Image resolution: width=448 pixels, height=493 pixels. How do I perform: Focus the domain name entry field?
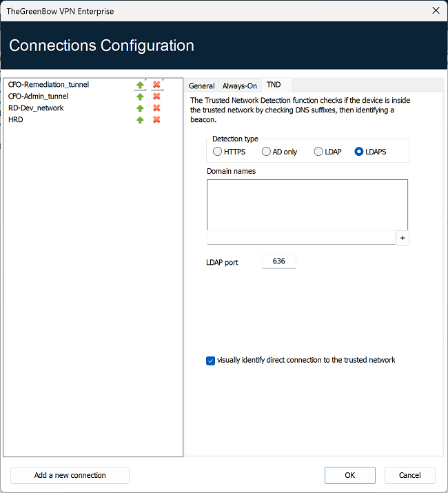301,237
